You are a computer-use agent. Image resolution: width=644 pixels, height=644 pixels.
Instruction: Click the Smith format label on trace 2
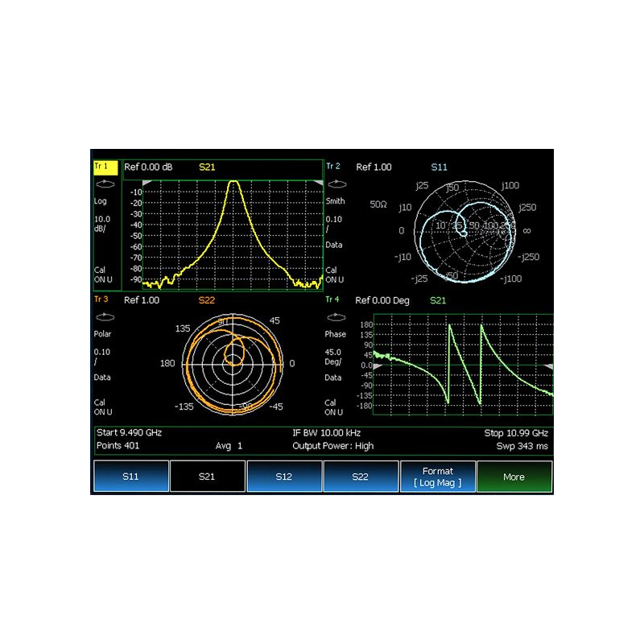coord(335,201)
